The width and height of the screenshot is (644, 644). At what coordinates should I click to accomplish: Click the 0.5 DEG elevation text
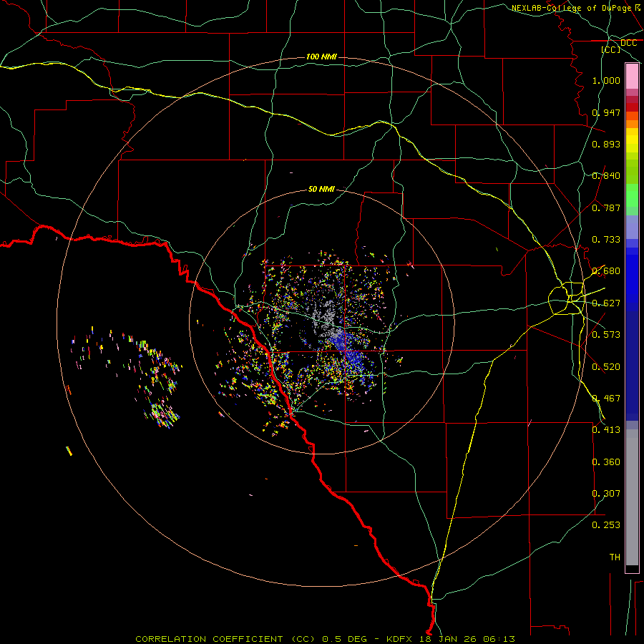(344, 639)
